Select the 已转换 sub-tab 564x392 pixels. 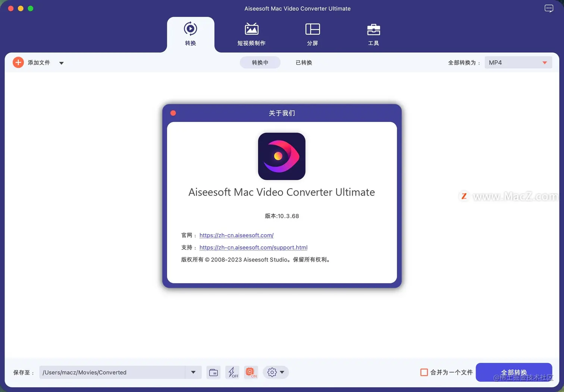[304, 63]
